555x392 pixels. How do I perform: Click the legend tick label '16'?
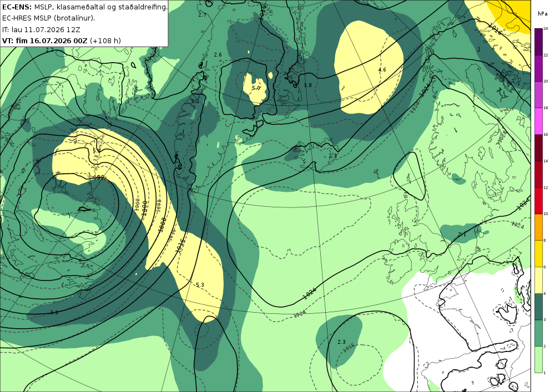546,134
